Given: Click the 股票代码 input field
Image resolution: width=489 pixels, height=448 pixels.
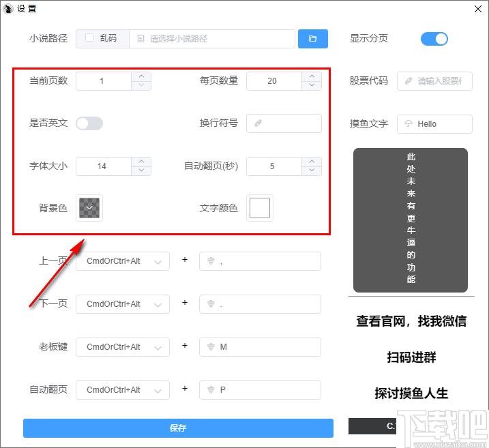Looking at the screenshot, I should point(434,81).
